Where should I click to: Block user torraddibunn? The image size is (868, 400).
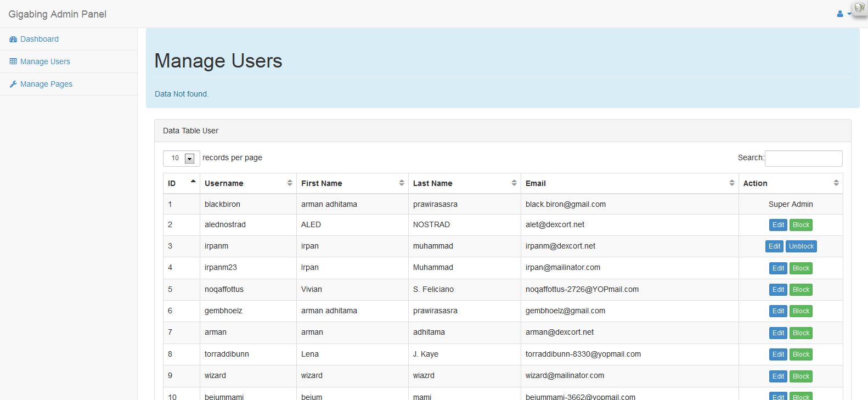tap(801, 354)
